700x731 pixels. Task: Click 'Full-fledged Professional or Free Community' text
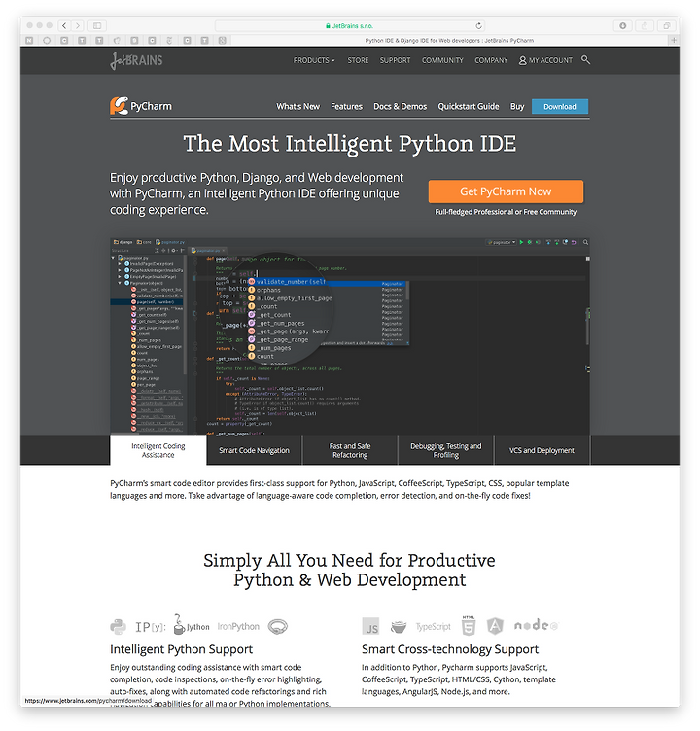point(506,212)
